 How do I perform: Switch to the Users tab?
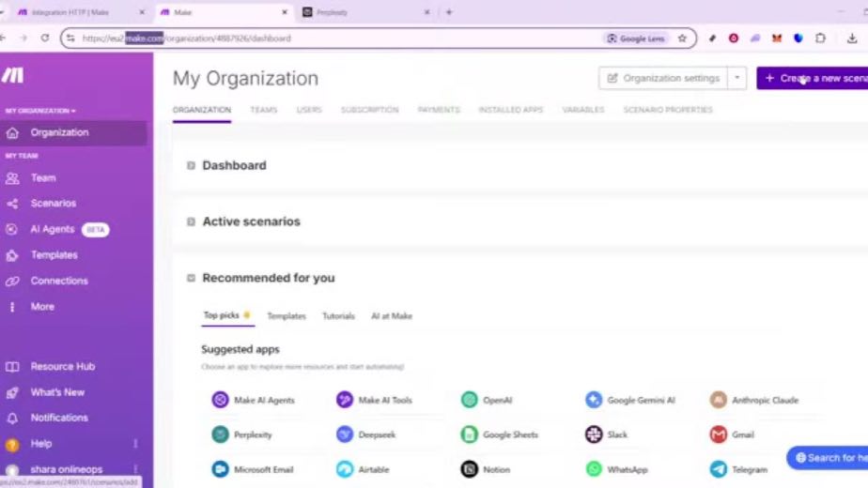[x=309, y=110]
